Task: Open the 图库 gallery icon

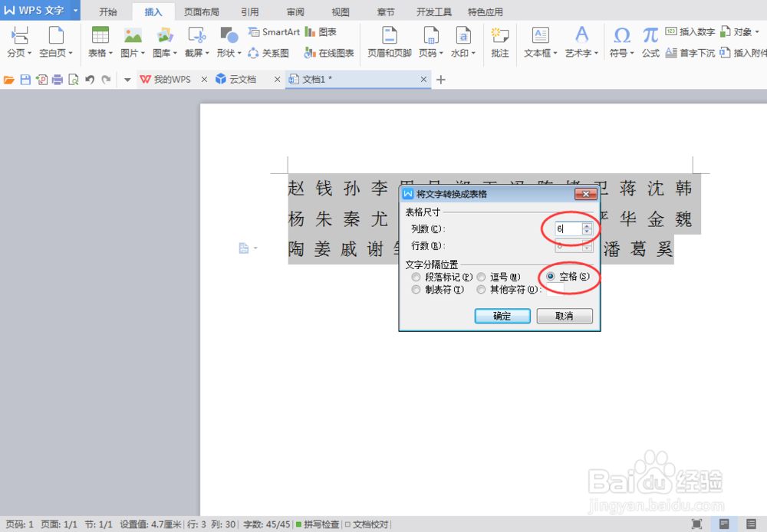Action: tap(165, 35)
